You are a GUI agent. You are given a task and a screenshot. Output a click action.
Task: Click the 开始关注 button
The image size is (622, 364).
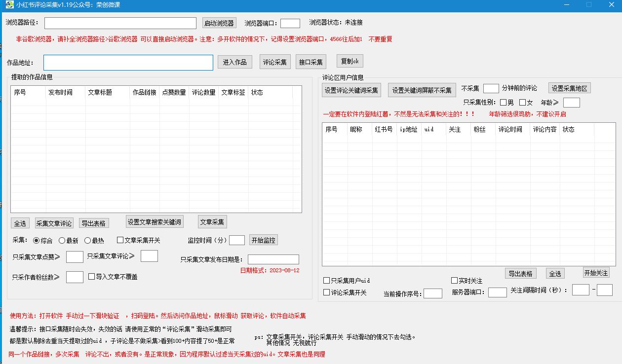(596, 273)
